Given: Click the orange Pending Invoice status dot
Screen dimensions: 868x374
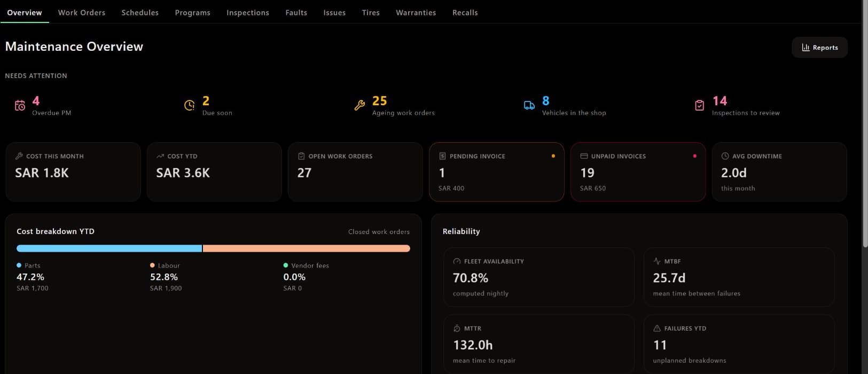Looking at the screenshot, I should (553, 156).
